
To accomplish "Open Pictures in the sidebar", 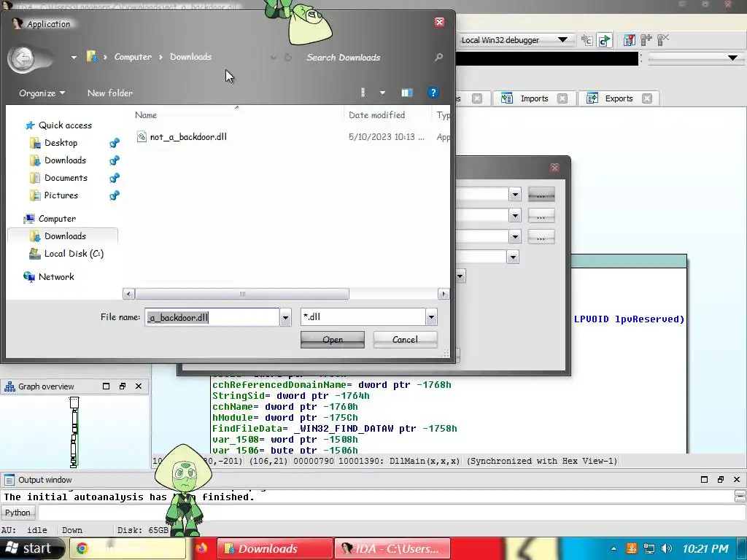I will 61,195.
